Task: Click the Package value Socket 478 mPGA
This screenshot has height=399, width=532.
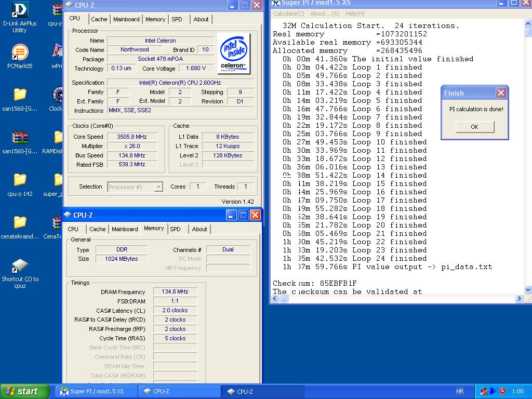Action: tap(160, 59)
